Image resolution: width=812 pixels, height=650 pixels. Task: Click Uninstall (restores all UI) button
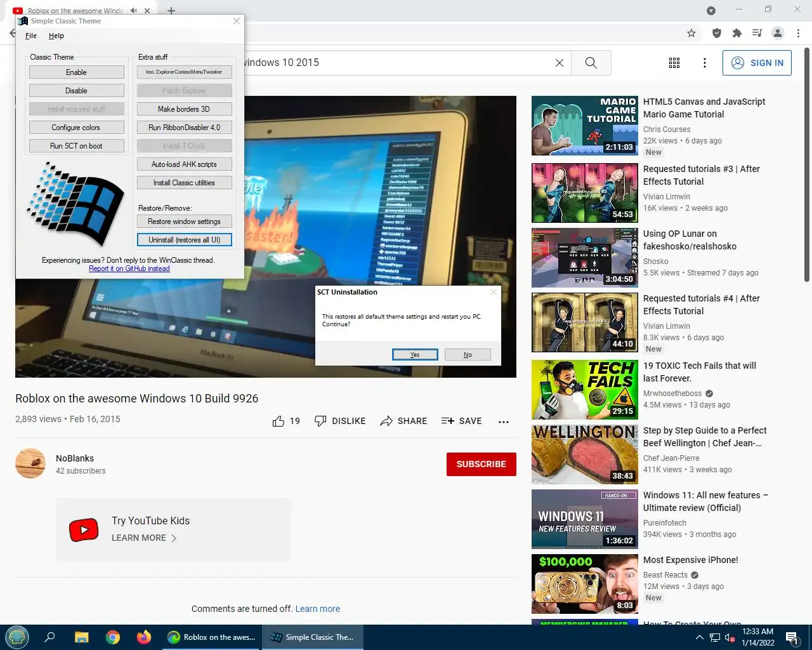(x=184, y=240)
